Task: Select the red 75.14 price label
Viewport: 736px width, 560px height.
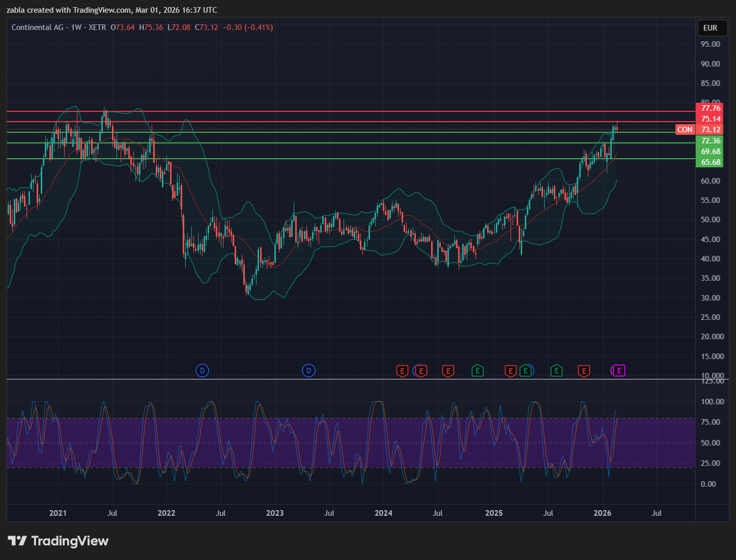Action: 710,119
